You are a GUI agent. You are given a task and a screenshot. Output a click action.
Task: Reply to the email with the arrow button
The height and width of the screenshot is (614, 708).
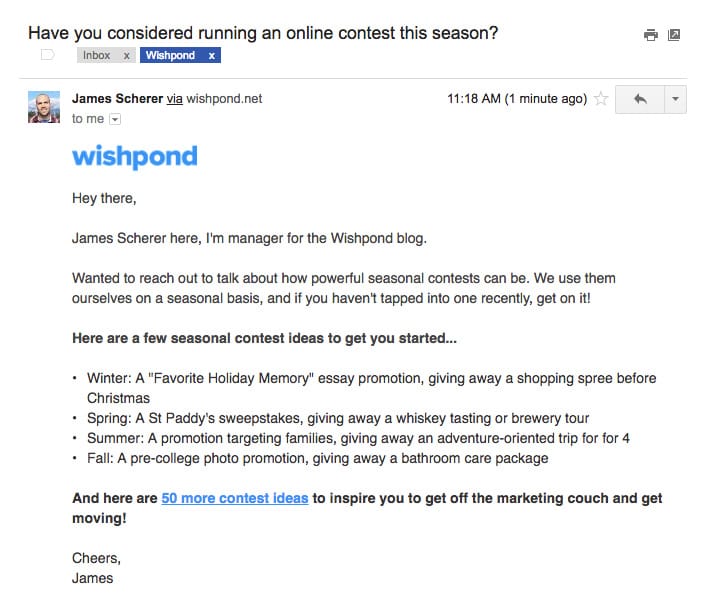tap(640, 99)
